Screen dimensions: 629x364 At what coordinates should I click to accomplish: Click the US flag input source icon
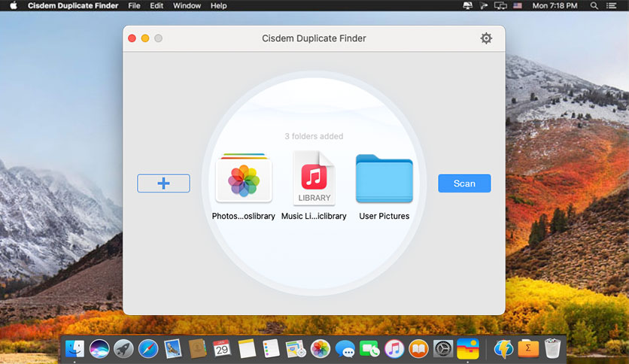[x=518, y=5]
